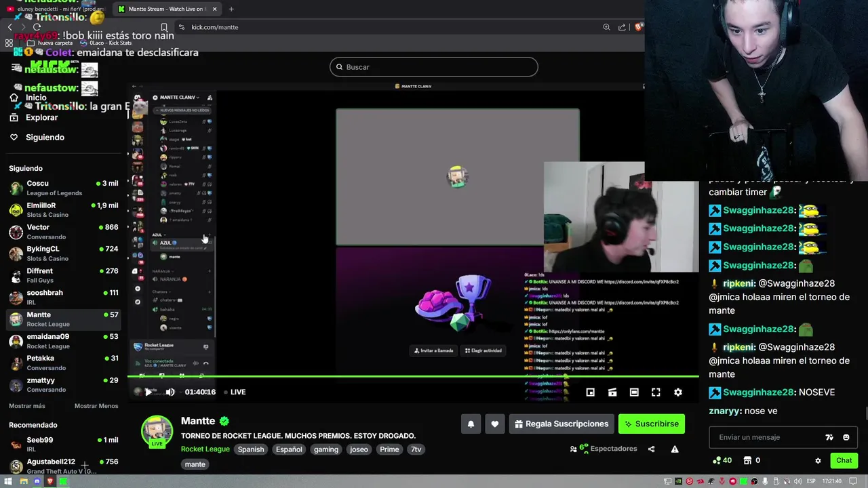The width and height of the screenshot is (868, 488).
Task: Mute the stream volume speaker icon
Action: (x=170, y=392)
